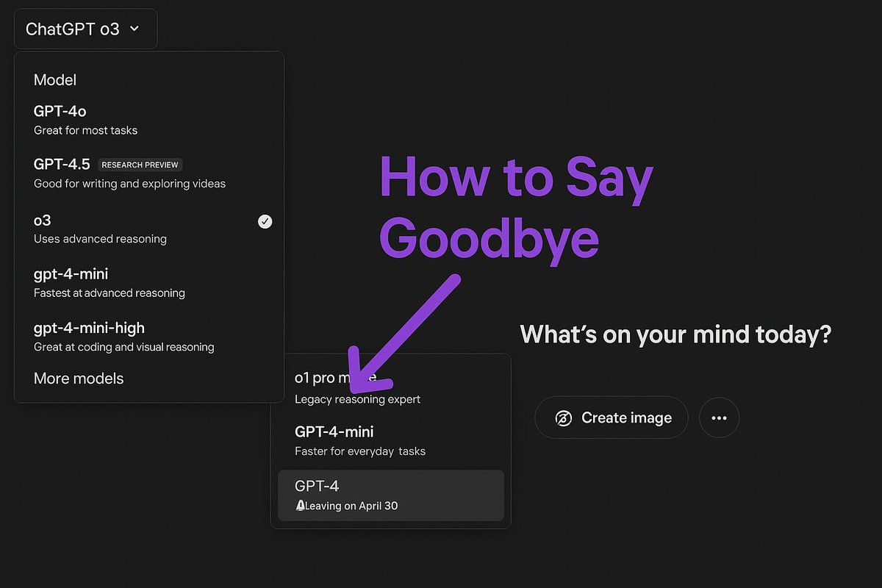Open the ChatGPT o3 model selector dropdown
Screen dimensions: 882x588
[85, 29]
